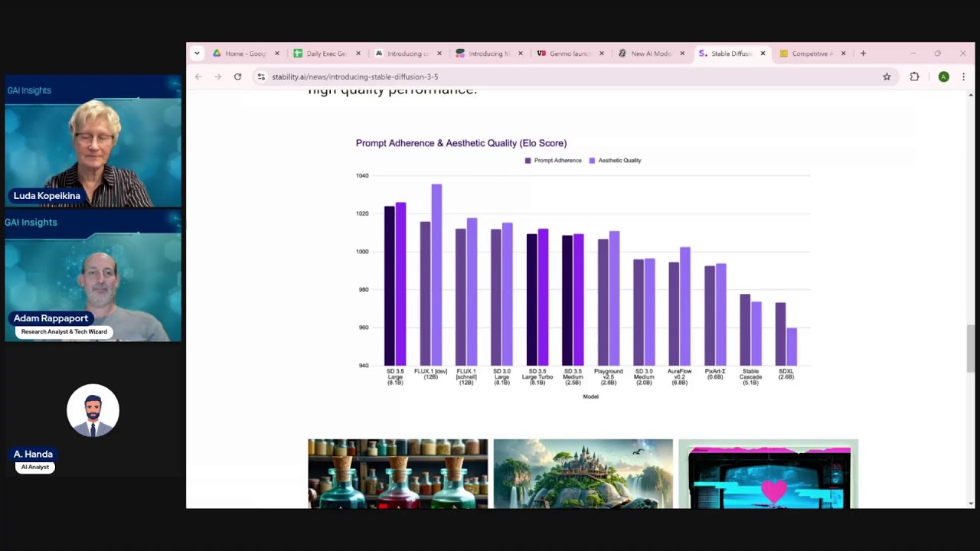Open the Chrome three-dot menu

pyautogui.click(x=963, y=77)
